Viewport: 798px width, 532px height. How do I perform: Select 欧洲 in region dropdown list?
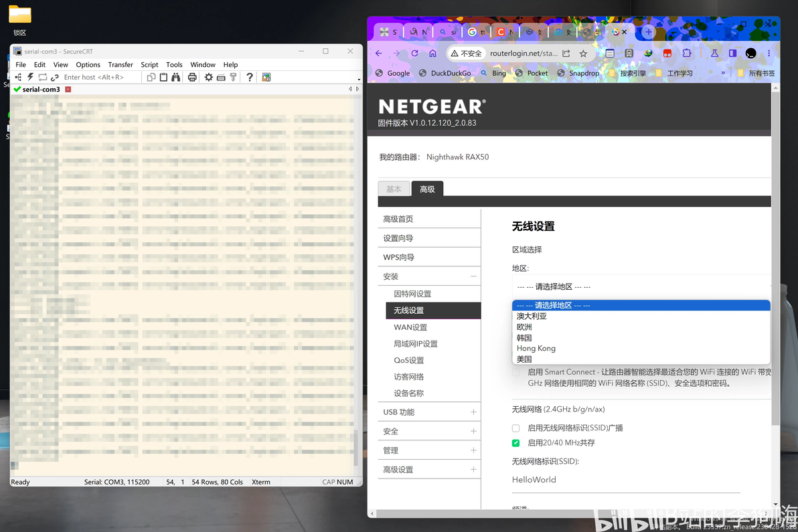(641, 327)
